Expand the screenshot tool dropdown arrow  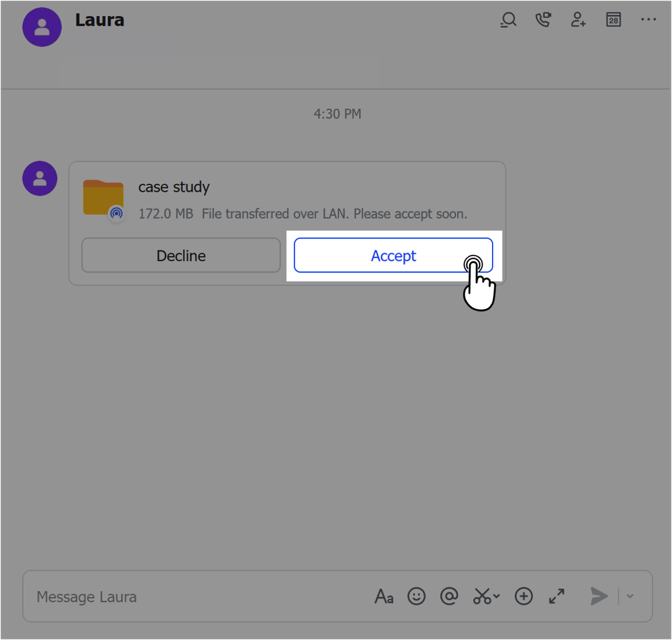(x=496, y=596)
